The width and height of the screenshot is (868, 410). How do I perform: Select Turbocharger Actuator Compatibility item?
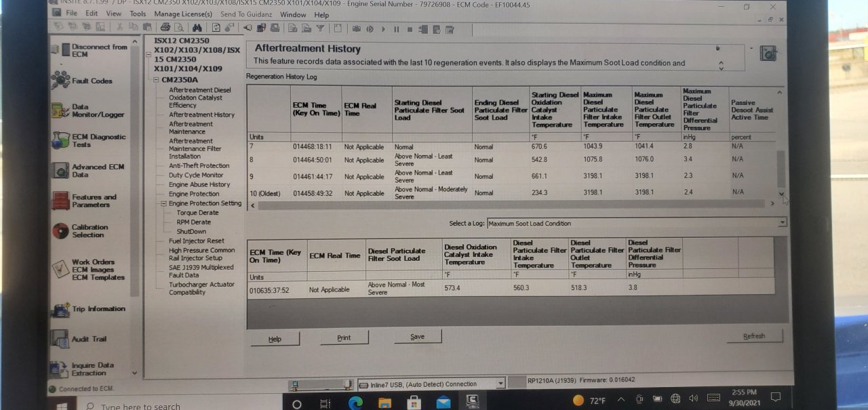point(201,289)
